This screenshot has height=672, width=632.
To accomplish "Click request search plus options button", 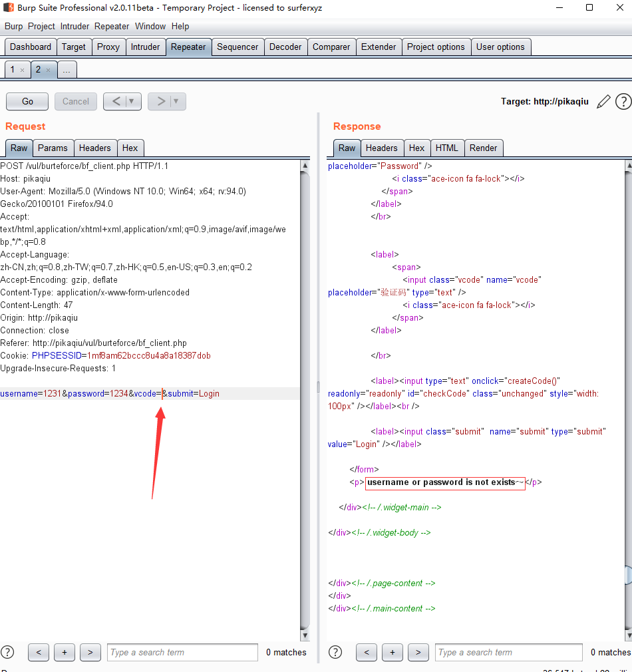I will click(x=65, y=652).
